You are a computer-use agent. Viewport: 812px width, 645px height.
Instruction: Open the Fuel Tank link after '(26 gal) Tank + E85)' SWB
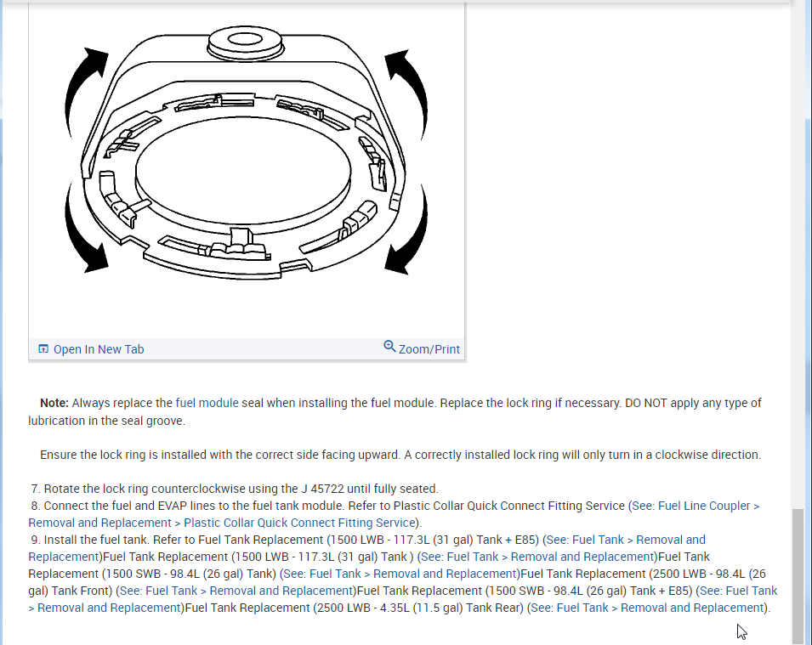click(x=403, y=599)
